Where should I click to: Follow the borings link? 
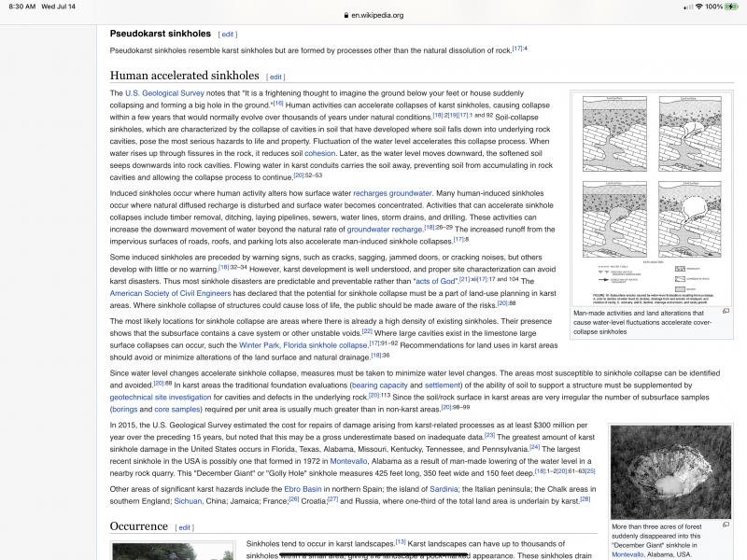tap(125, 409)
